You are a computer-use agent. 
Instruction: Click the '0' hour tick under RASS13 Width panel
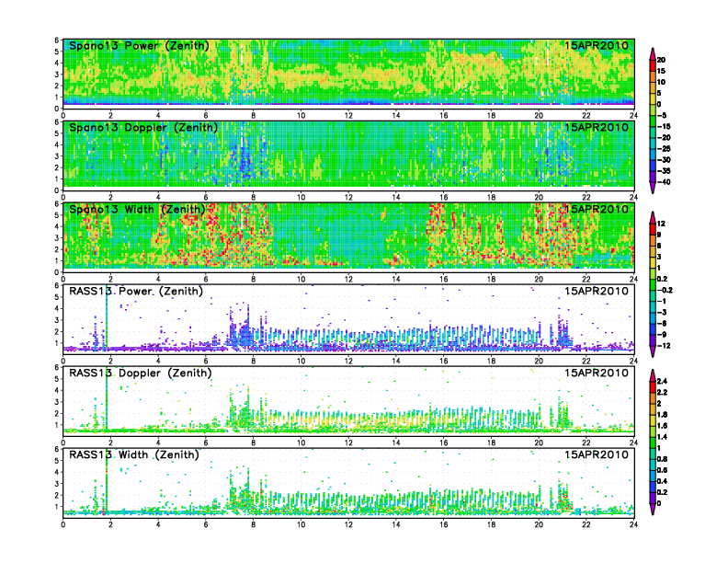point(63,524)
